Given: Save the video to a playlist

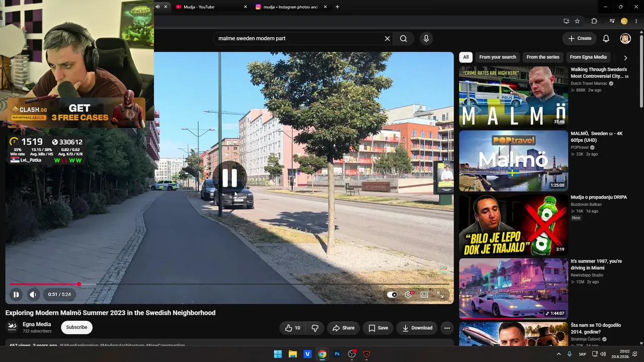Looking at the screenshot, I should coord(378,328).
